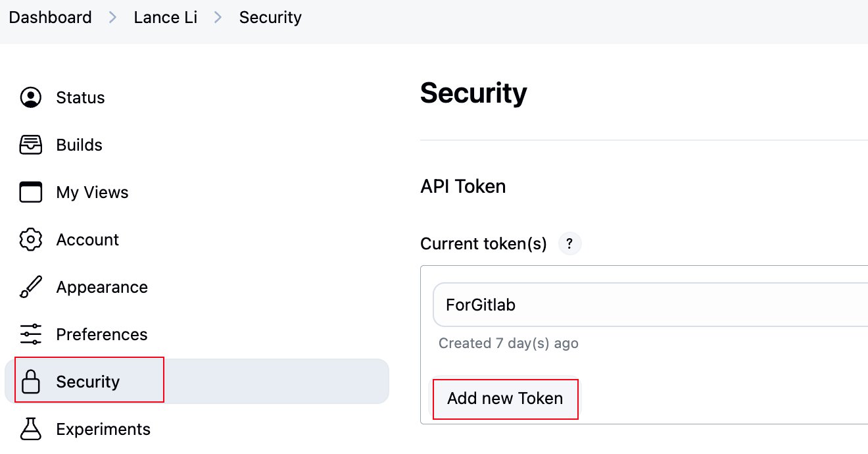
Task: Open the Builds text link in sidebar
Action: pyautogui.click(x=80, y=145)
